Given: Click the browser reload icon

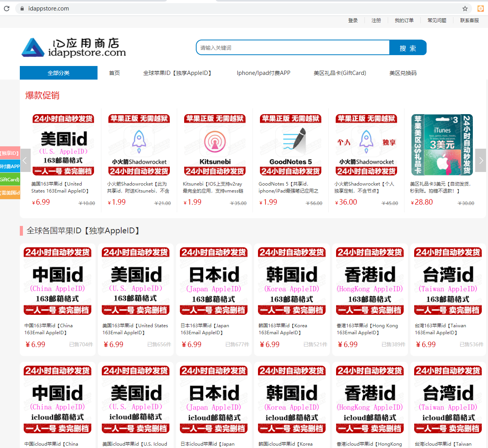Looking at the screenshot, I should pyautogui.click(x=7, y=8).
